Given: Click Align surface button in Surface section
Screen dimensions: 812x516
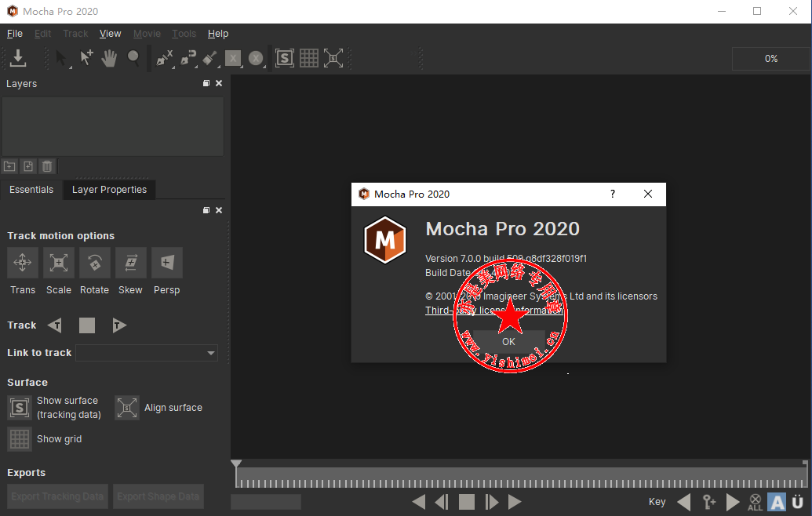Looking at the screenshot, I should [x=127, y=408].
